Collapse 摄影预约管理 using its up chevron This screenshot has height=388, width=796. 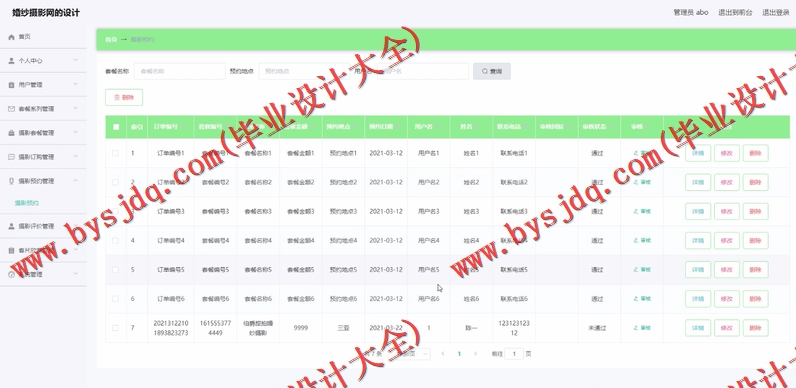76,180
